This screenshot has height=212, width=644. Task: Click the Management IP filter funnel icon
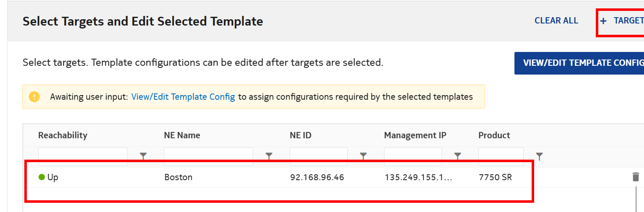point(458,156)
